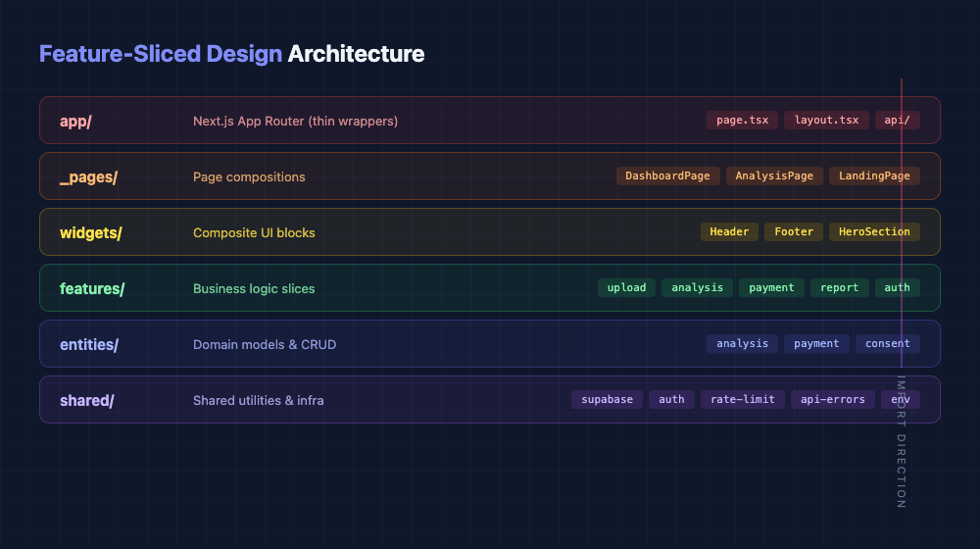Select the Header widget tag
This screenshot has width=980, height=549.
click(729, 231)
